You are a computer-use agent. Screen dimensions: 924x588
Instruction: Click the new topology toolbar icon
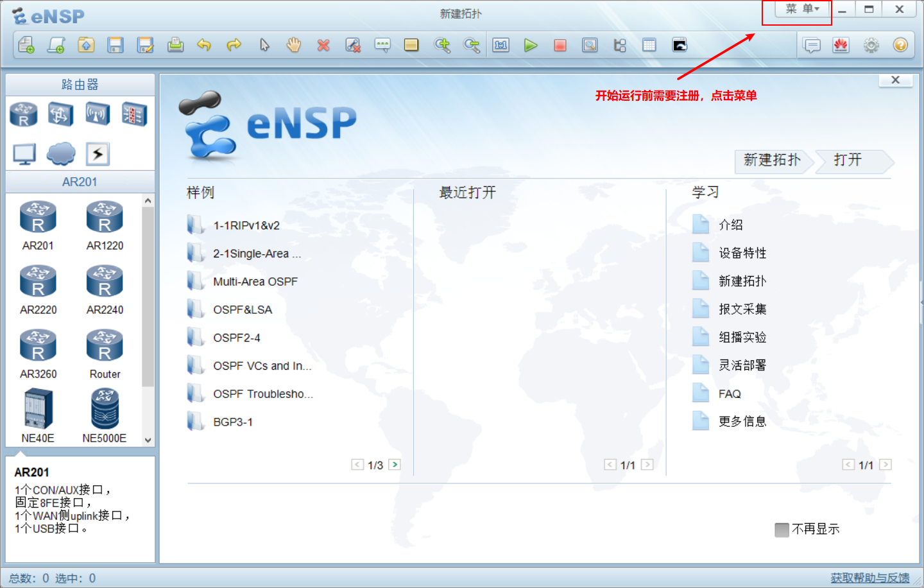tap(26, 45)
